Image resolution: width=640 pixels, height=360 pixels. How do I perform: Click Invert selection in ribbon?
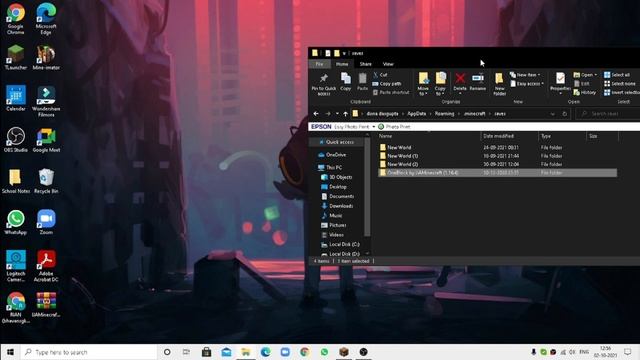pos(622,93)
